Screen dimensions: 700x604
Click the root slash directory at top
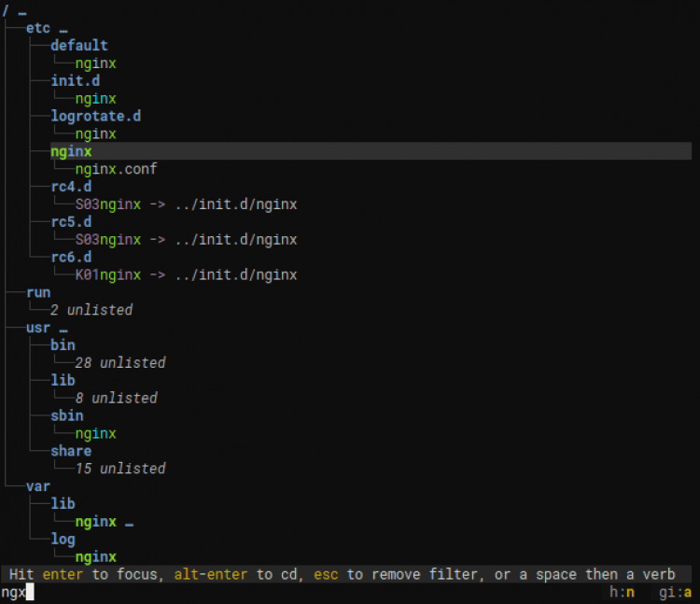tap(6, 10)
